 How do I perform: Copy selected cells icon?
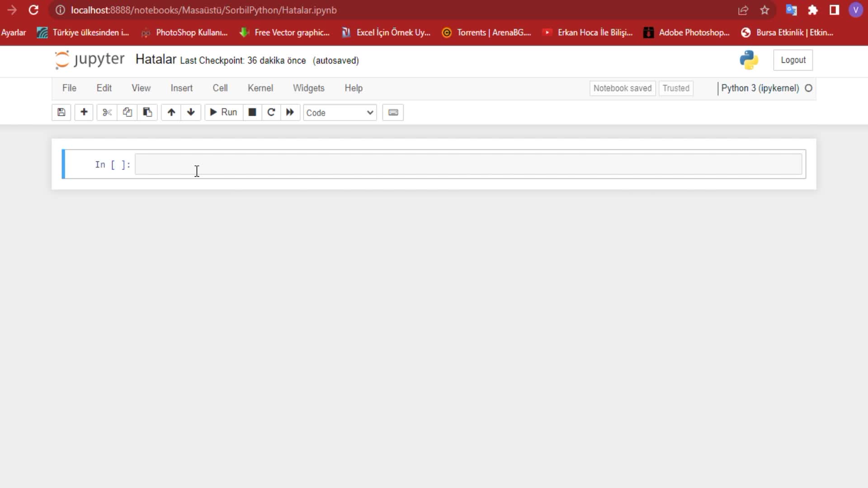tap(127, 113)
